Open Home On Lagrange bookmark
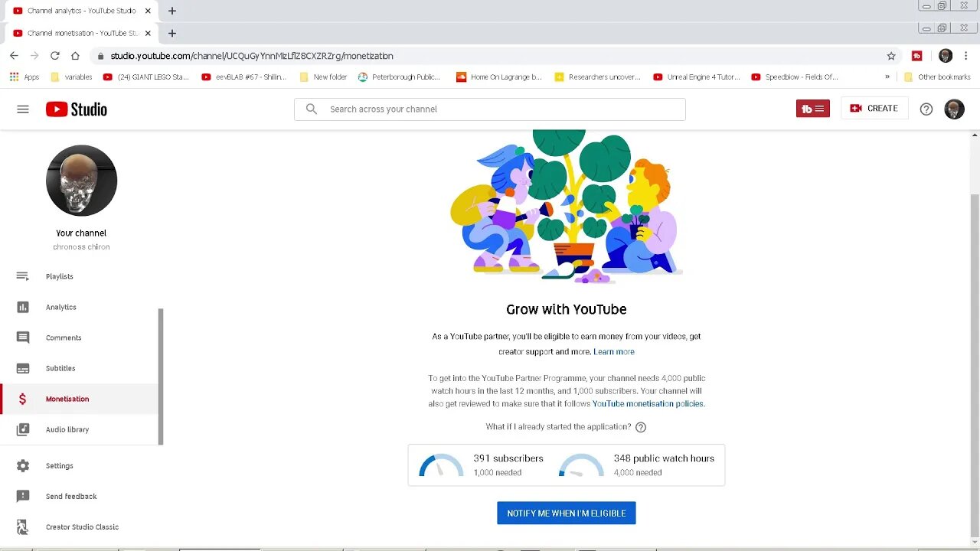980x551 pixels. (499, 77)
